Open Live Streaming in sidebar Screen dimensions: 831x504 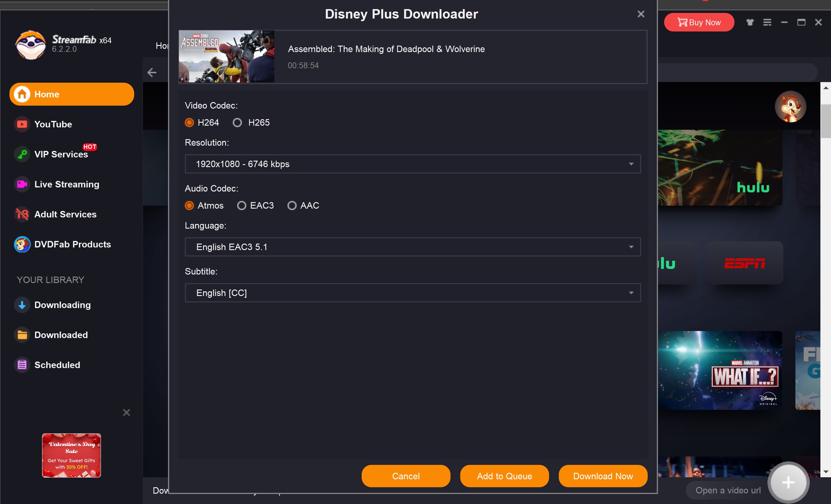click(72, 184)
